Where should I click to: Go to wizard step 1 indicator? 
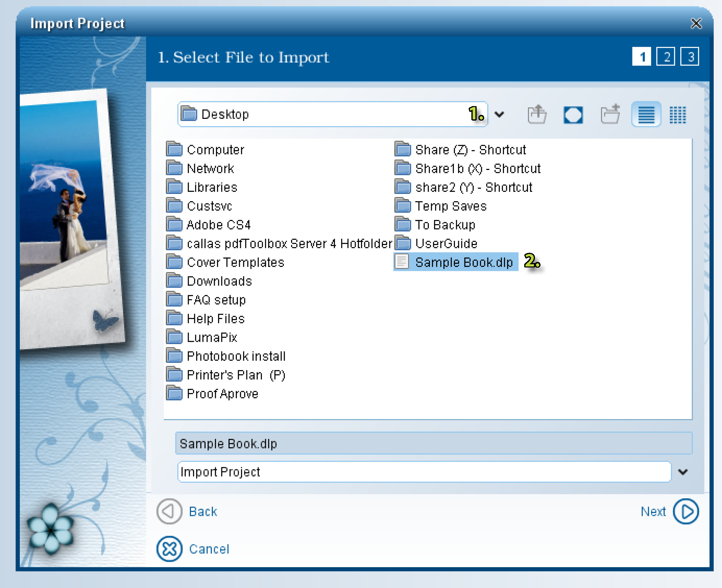[x=642, y=57]
